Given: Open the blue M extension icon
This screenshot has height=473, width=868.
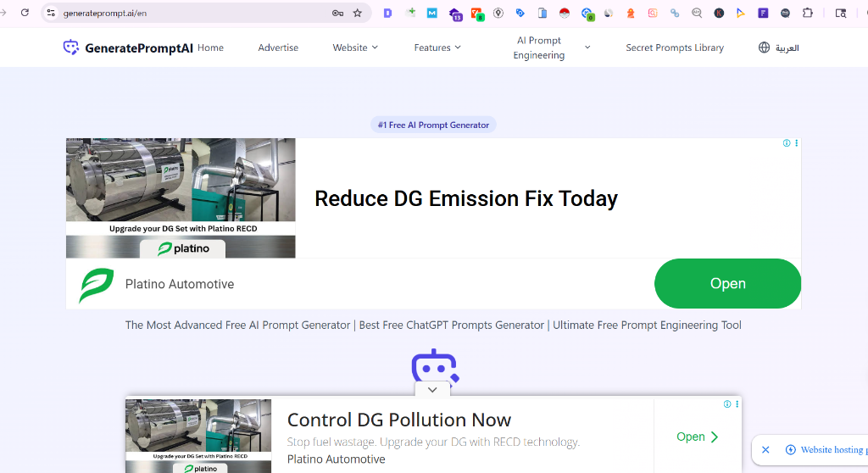Looking at the screenshot, I should tap(431, 13).
